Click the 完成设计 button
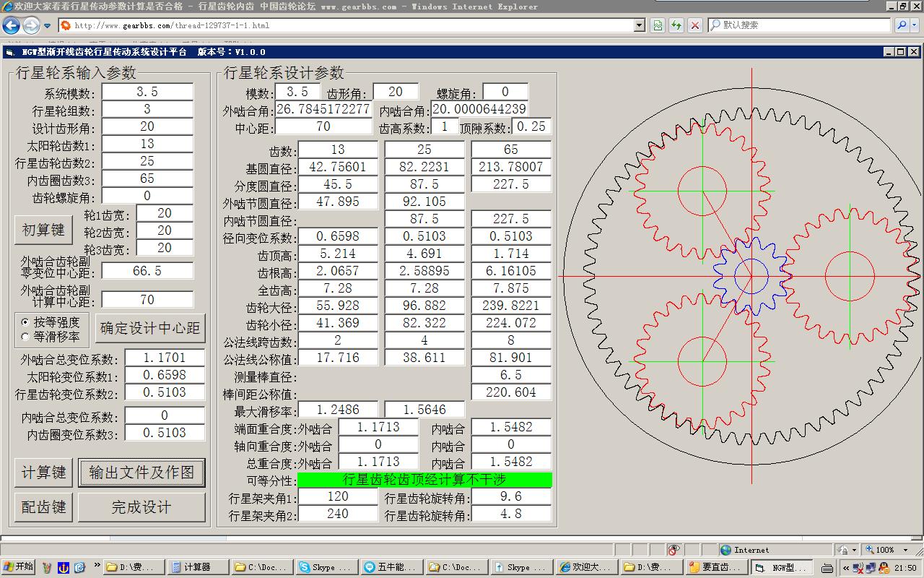This screenshot has height=578, width=924. [141, 507]
